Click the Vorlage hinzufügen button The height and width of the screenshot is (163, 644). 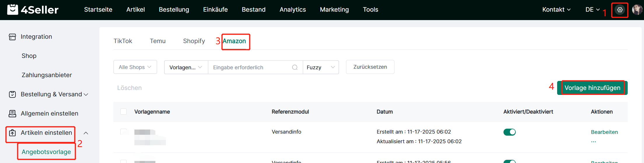592,88
